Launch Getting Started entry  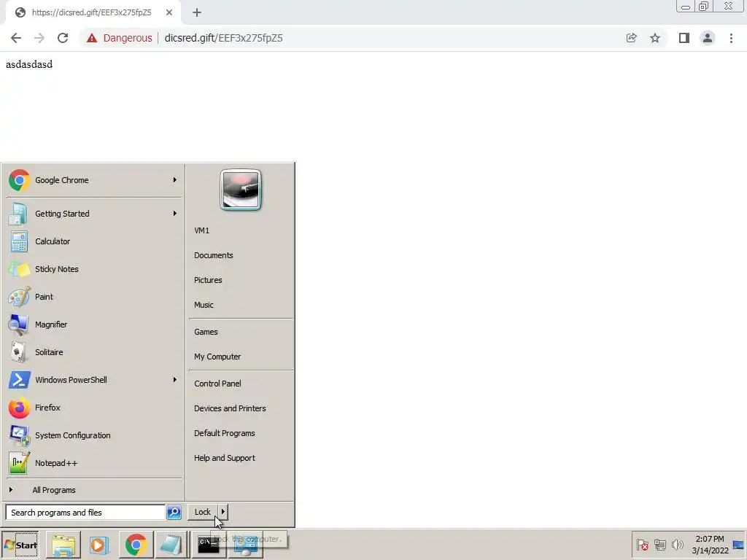(x=94, y=214)
